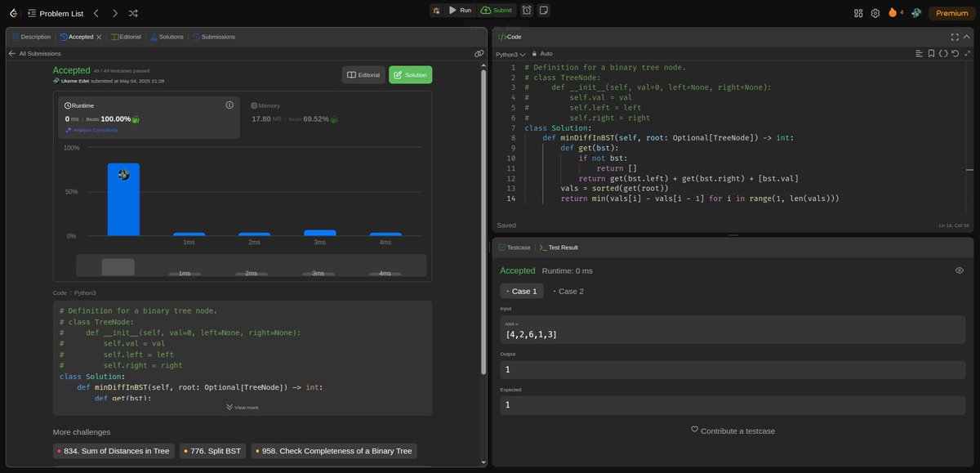The height and width of the screenshot is (473, 980).
Task: Select Case 1
Action: point(522,291)
